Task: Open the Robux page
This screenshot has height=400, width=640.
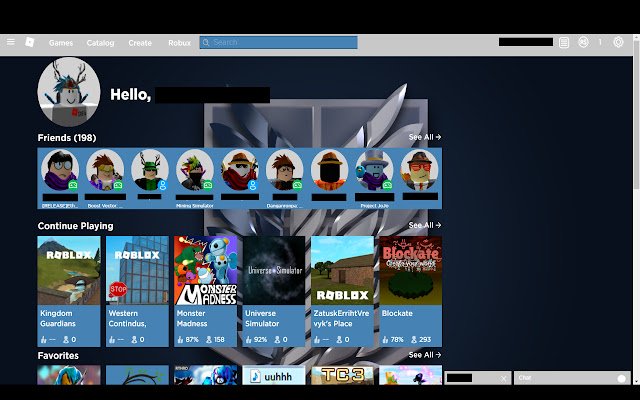Action: (180, 43)
